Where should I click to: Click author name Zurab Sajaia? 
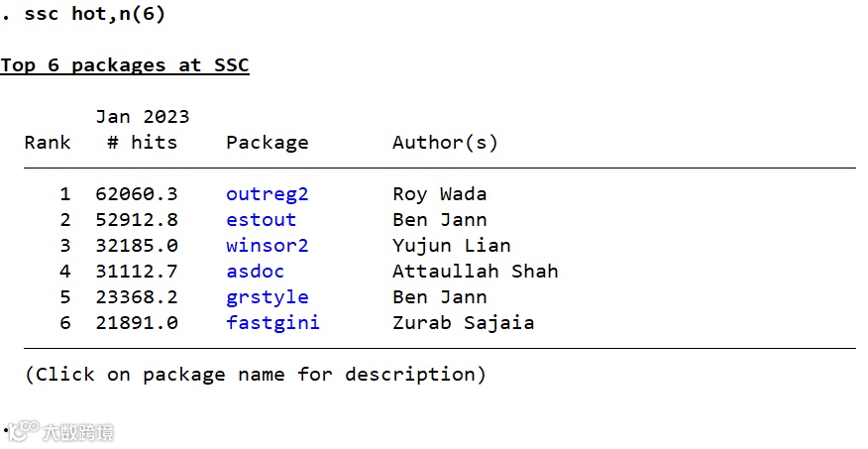click(x=463, y=323)
